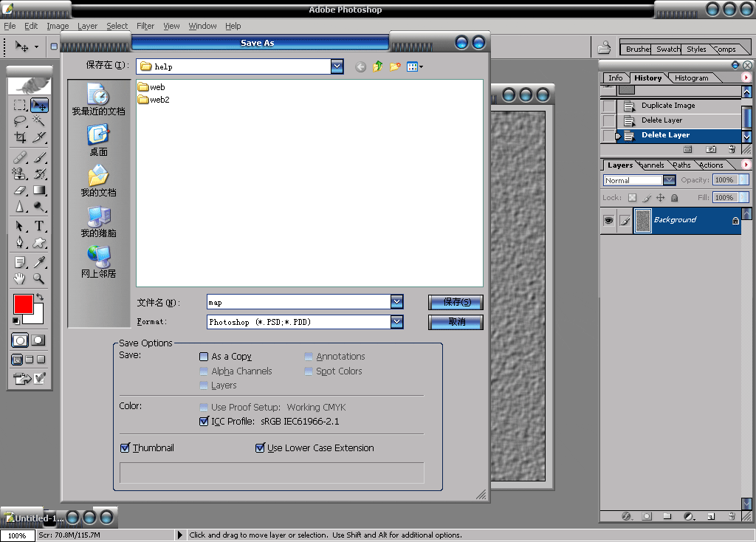Click the 保存(S) save button

456,302
